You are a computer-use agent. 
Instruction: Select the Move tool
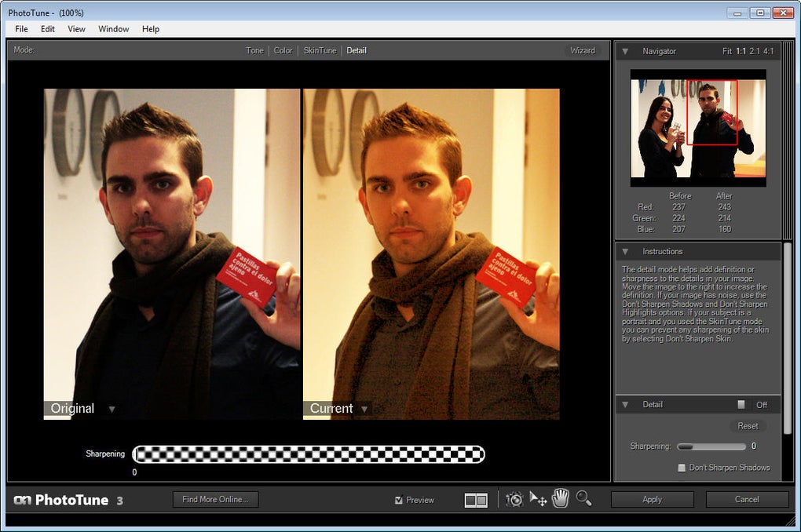(537, 497)
